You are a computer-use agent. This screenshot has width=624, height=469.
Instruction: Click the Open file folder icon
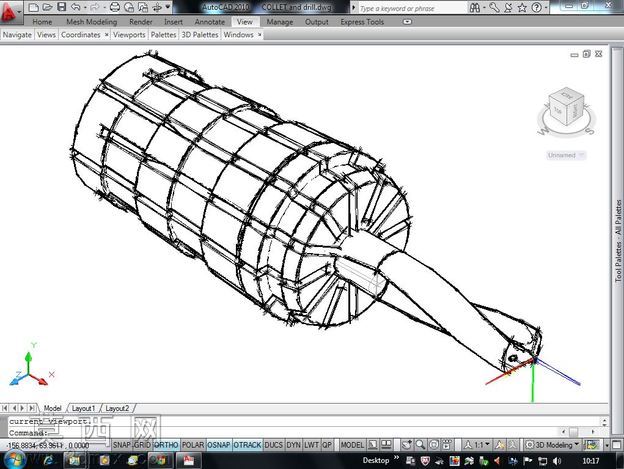(47, 7)
